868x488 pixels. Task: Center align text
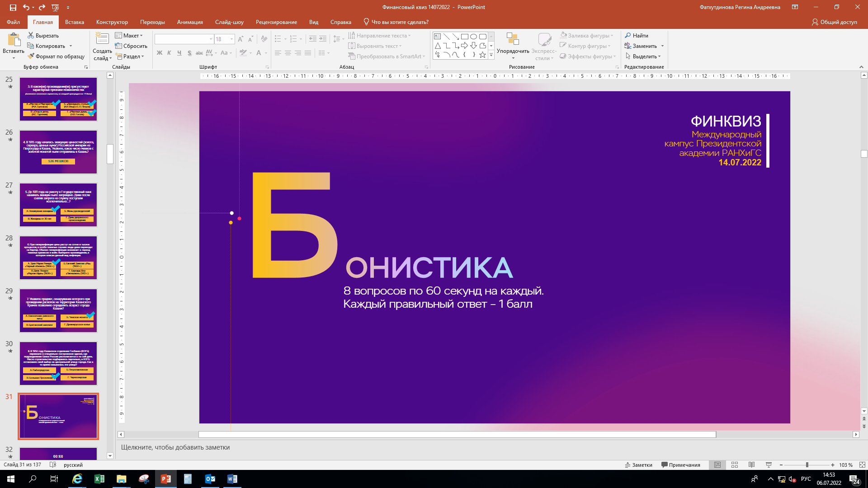coord(288,53)
